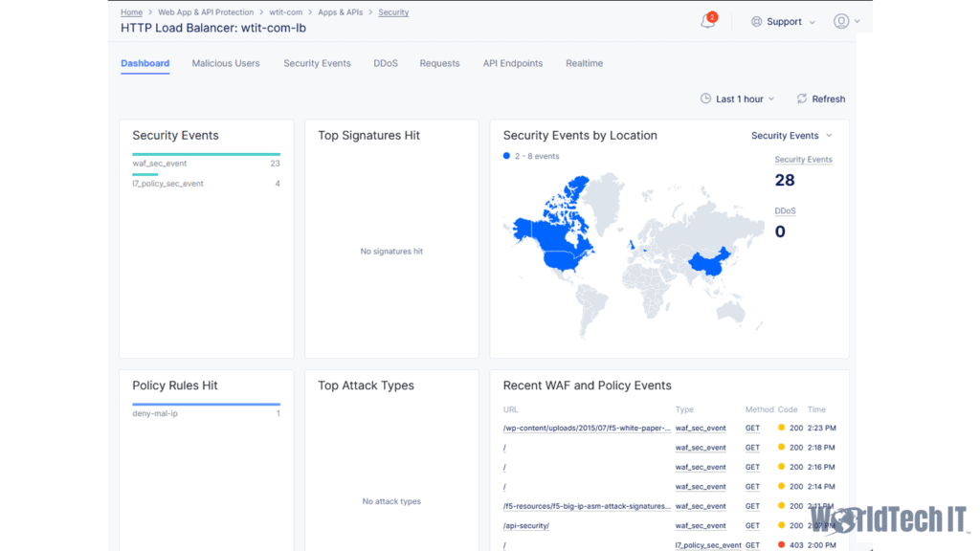Click the Home breadcrumb link

pos(131,12)
